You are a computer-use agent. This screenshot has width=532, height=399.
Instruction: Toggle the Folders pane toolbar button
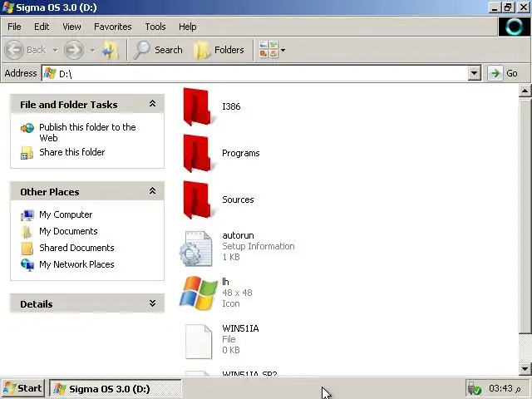click(219, 50)
